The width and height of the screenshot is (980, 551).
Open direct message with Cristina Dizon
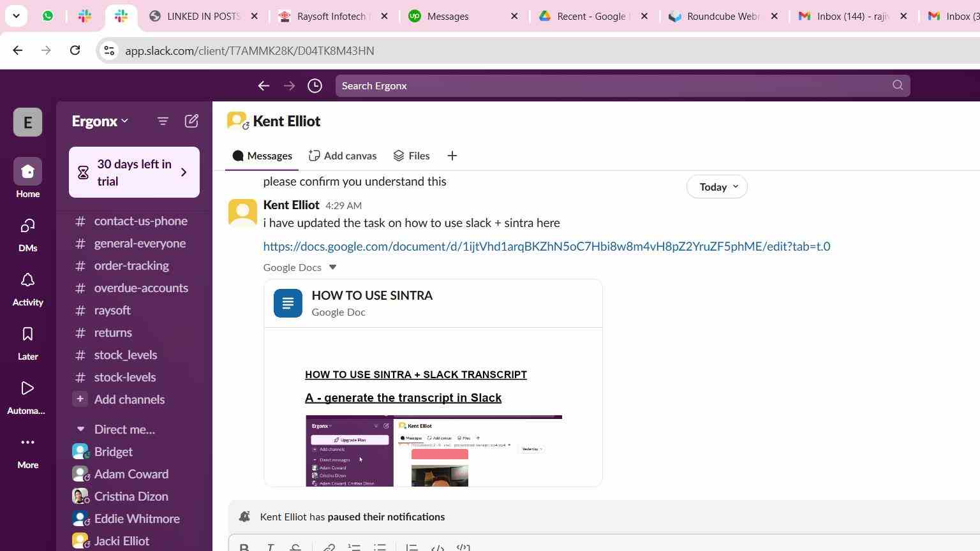pos(131,496)
